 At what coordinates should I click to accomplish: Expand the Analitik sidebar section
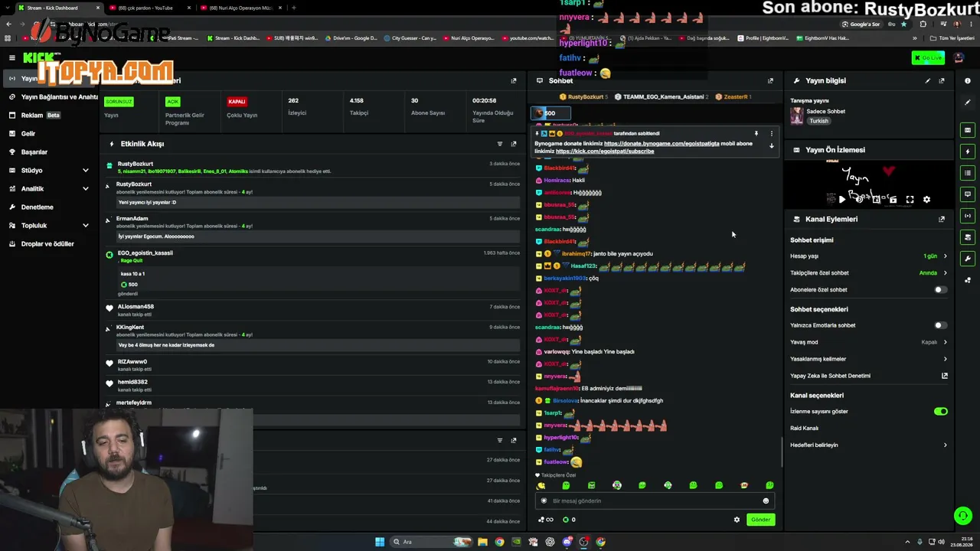tap(86, 189)
